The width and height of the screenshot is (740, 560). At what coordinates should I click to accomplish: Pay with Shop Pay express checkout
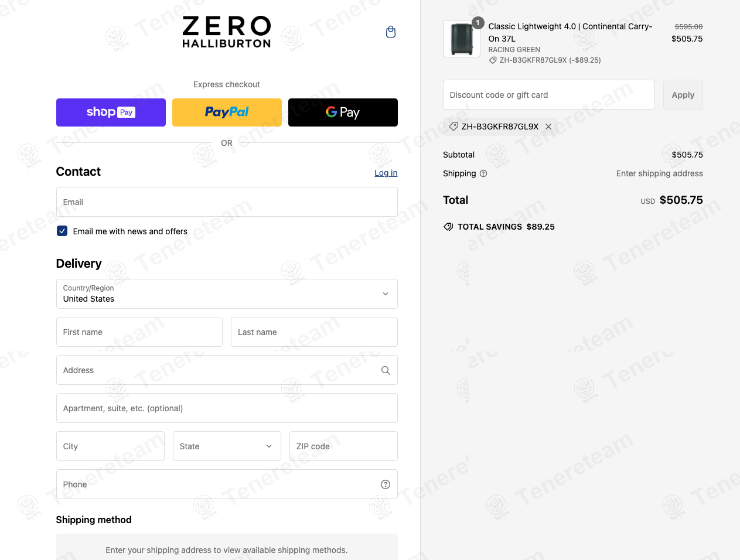coord(111,112)
